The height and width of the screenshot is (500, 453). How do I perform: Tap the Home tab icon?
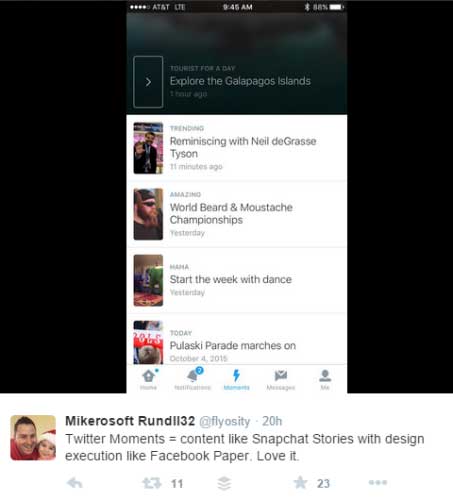(149, 376)
